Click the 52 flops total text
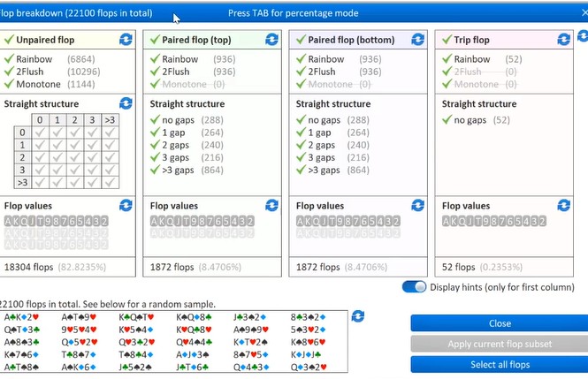This screenshot has height=379, width=588. pos(458,267)
